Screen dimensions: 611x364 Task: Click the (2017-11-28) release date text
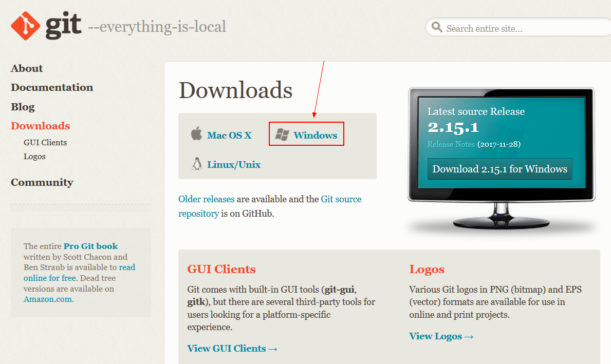(499, 144)
